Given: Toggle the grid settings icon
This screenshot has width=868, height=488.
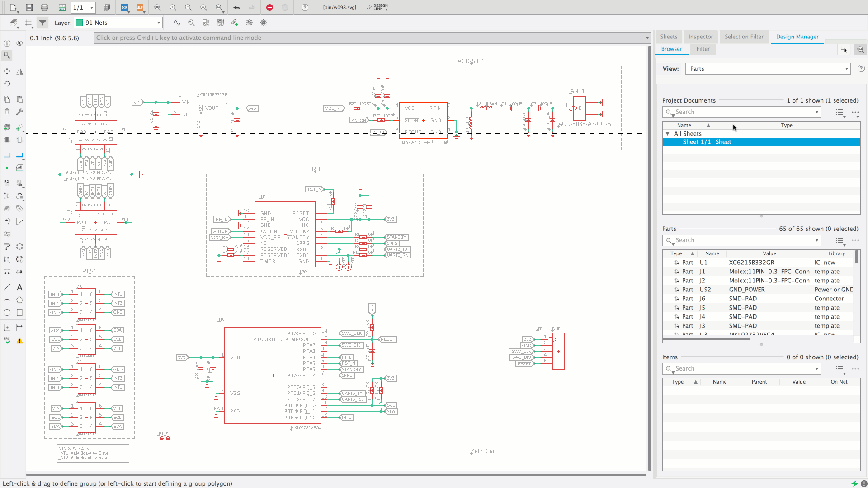Looking at the screenshot, I should coord(28,23).
